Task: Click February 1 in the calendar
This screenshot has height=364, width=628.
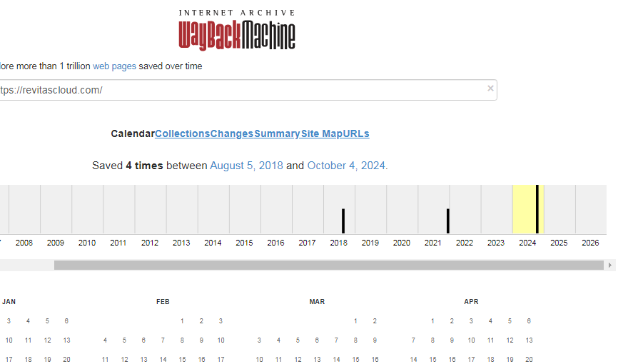Action: tap(182, 320)
